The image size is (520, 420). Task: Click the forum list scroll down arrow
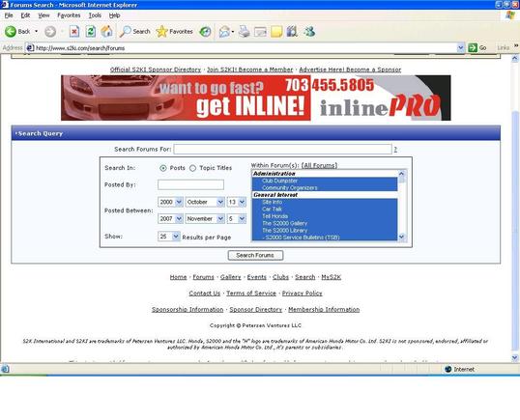click(402, 238)
